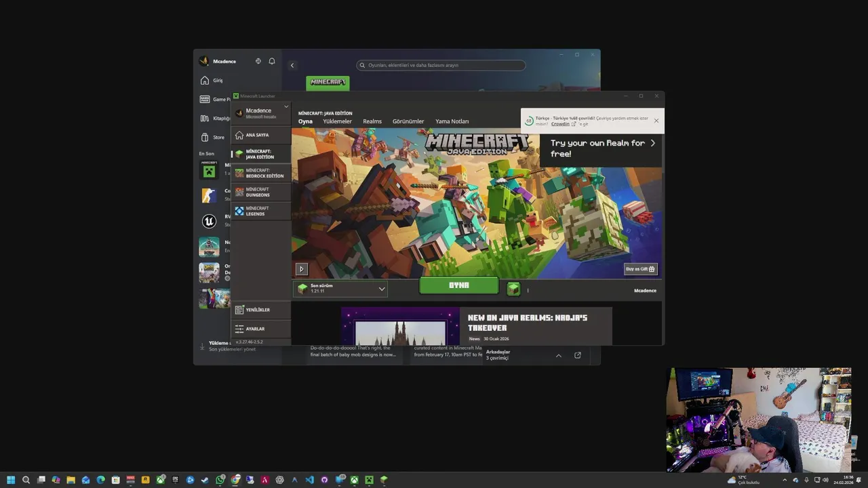
Task: Open the Minecraft recent game in Xbox sidebar
Action: tap(209, 170)
